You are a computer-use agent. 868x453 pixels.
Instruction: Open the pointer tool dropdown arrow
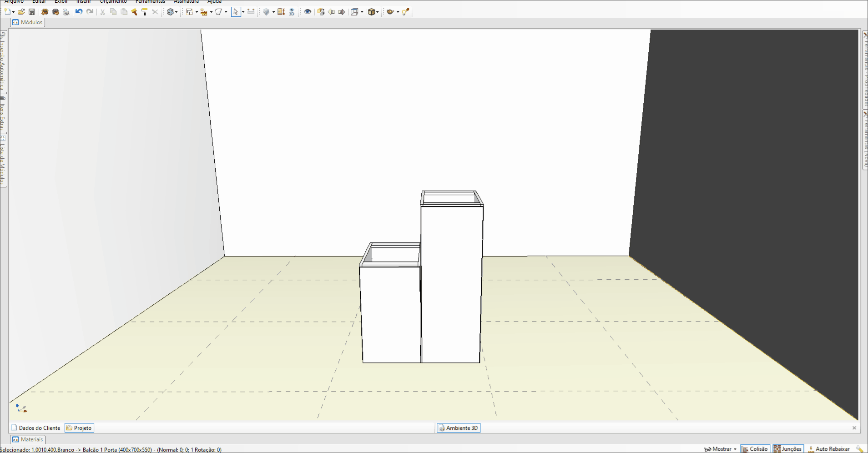[x=243, y=12]
